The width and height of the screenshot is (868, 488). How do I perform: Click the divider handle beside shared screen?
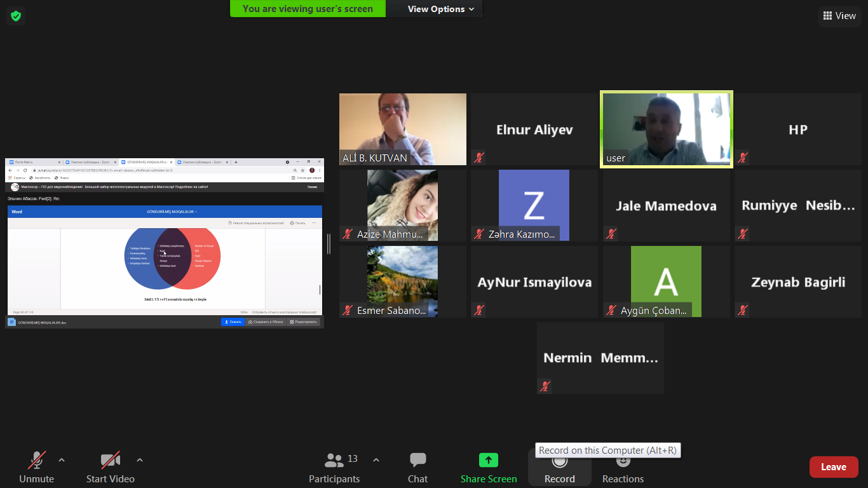pos(329,243)
